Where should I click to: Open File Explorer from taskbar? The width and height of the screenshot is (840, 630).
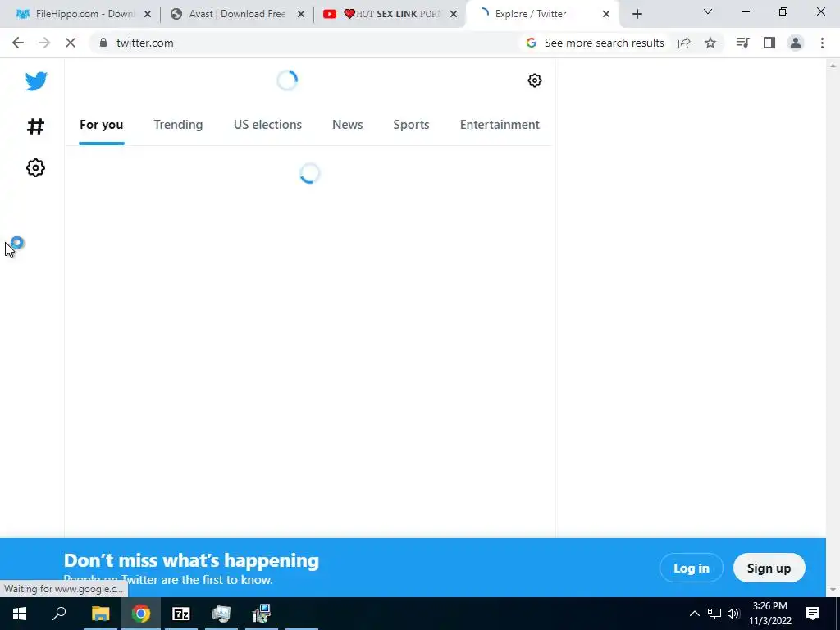(100, 614)
